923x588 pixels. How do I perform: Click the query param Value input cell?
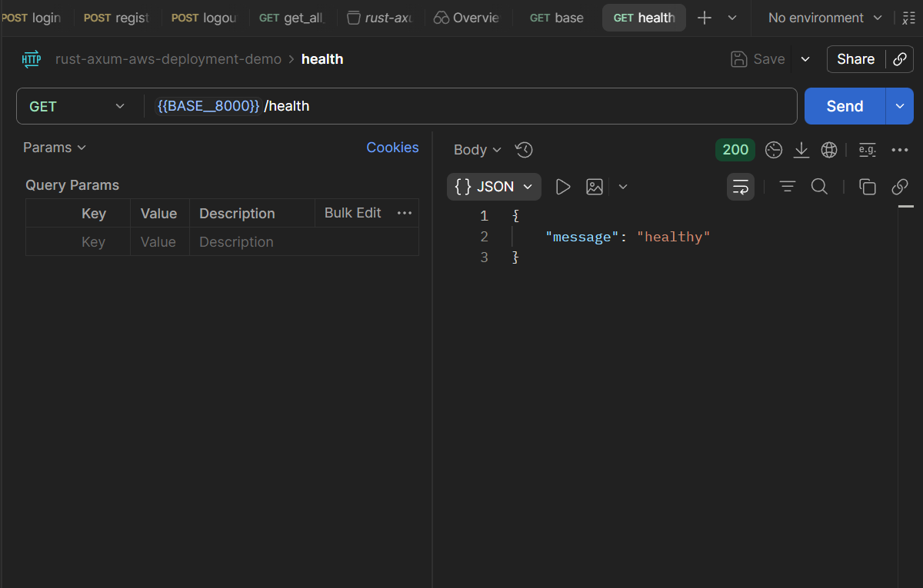tap(160, 241)
